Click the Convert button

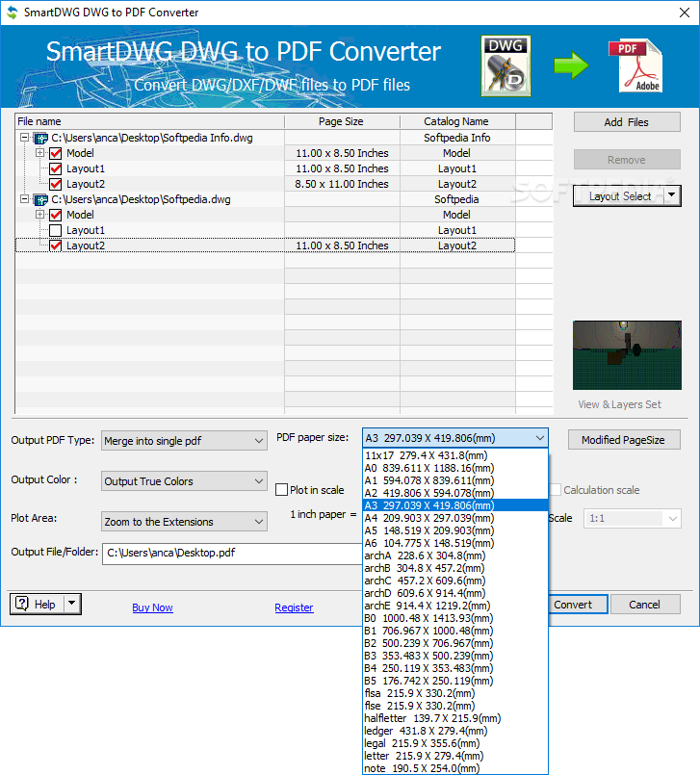(578, 605)
